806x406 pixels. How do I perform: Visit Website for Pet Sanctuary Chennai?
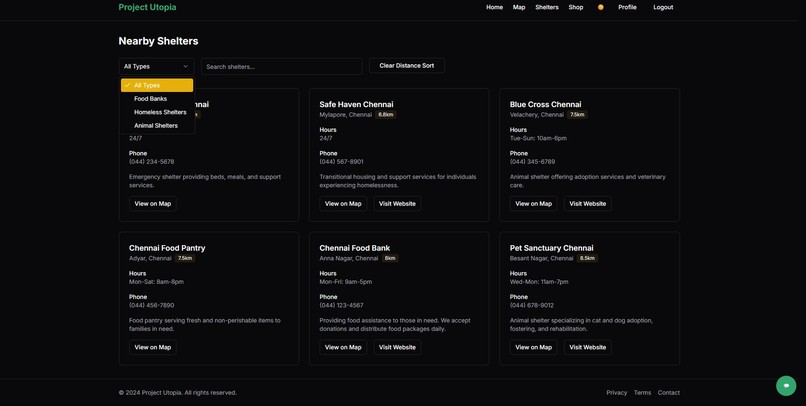(x=588, y=347)
